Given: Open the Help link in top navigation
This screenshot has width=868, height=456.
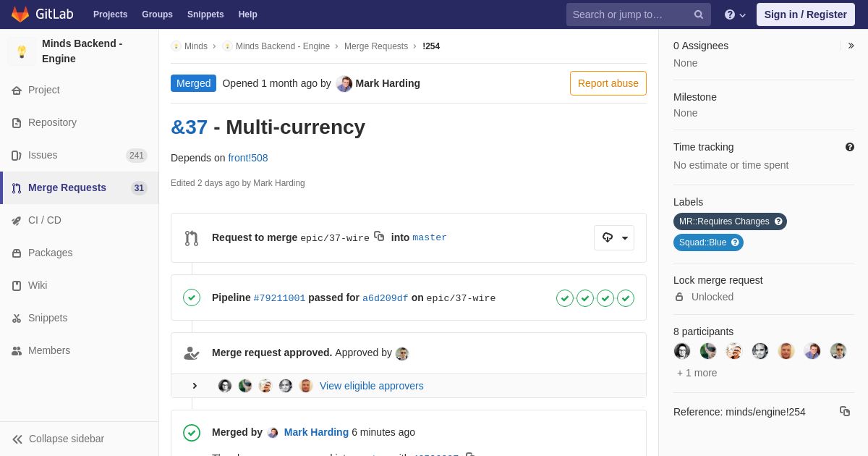Looking at the screenshot, I should click(x=248, y=14).
